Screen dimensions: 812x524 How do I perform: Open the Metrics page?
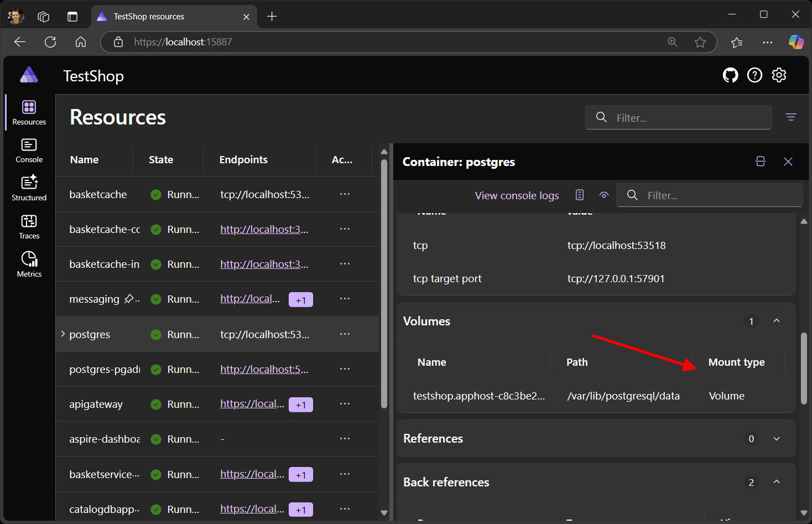tap(29, 264)
